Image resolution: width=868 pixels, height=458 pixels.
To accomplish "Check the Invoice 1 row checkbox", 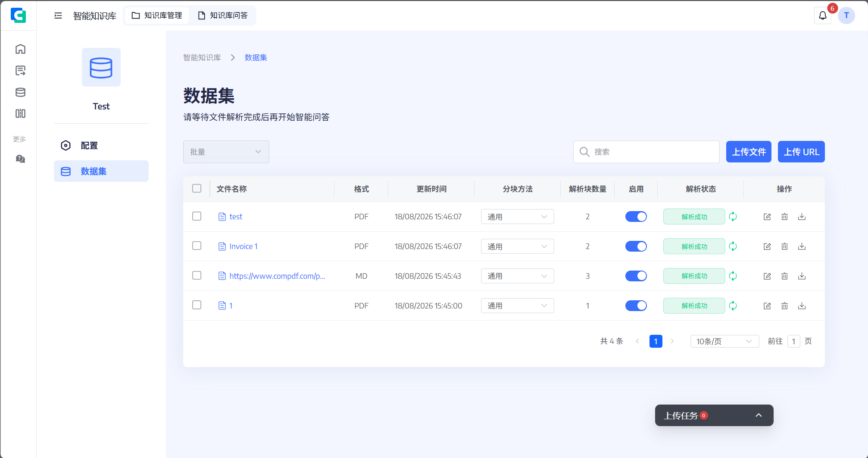I will tap(197, 246).
